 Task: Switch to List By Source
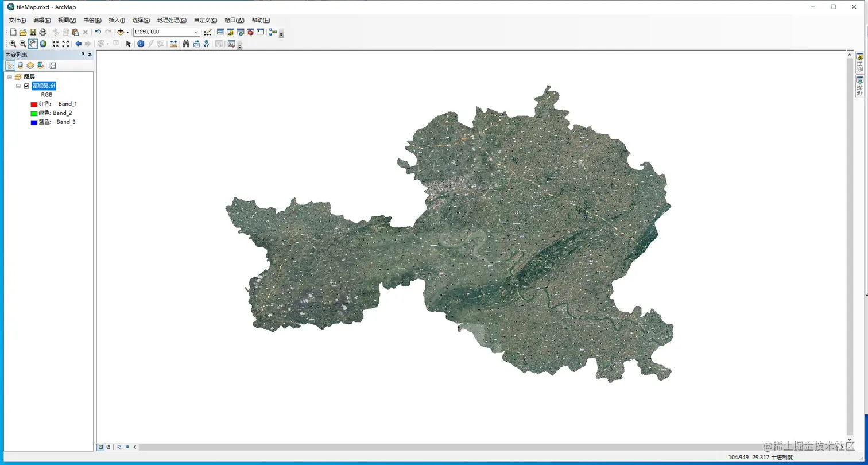pos(21,65)
